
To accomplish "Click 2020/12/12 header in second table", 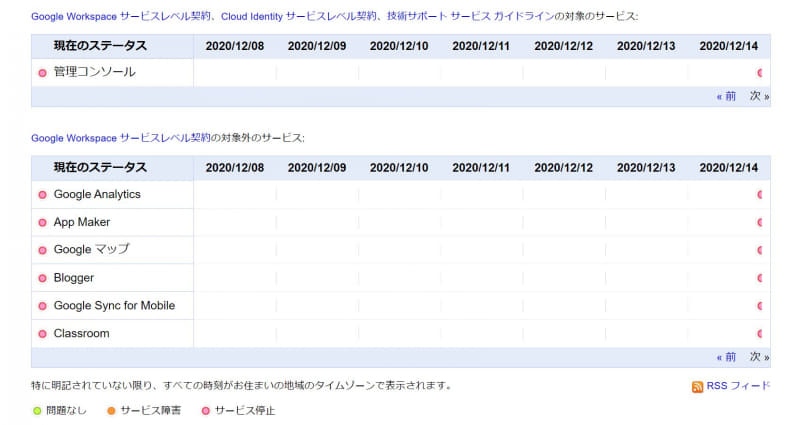I will click(564, 167).
